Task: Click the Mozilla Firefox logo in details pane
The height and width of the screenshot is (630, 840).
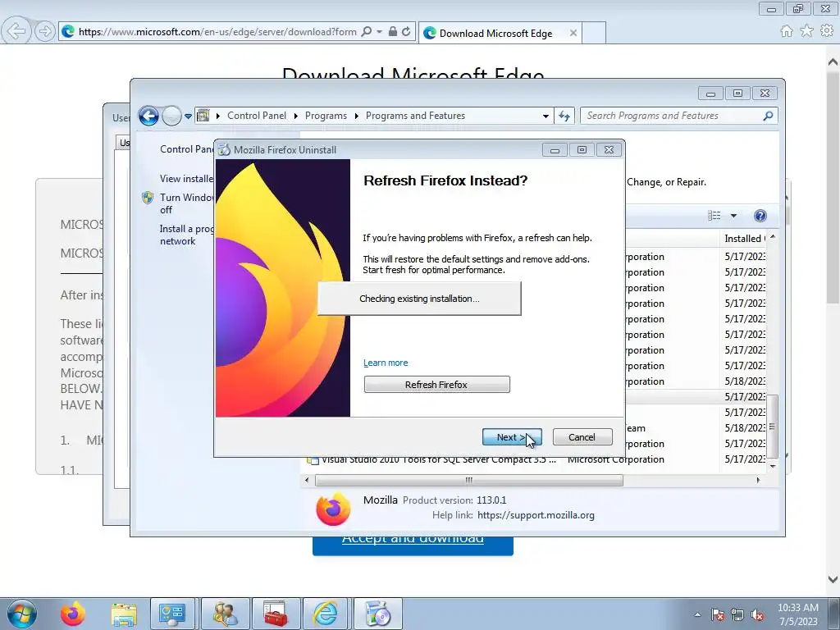Action: 333,509
